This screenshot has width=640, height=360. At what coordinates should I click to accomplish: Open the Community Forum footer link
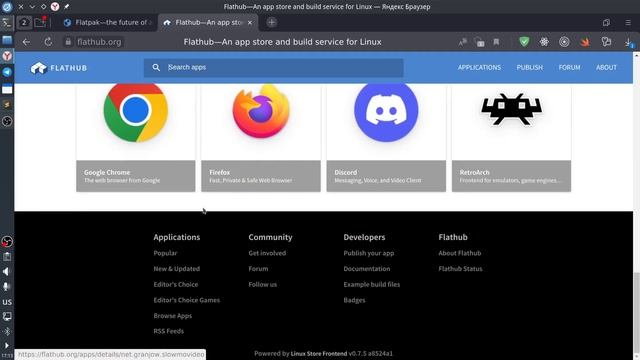point(258,269)
